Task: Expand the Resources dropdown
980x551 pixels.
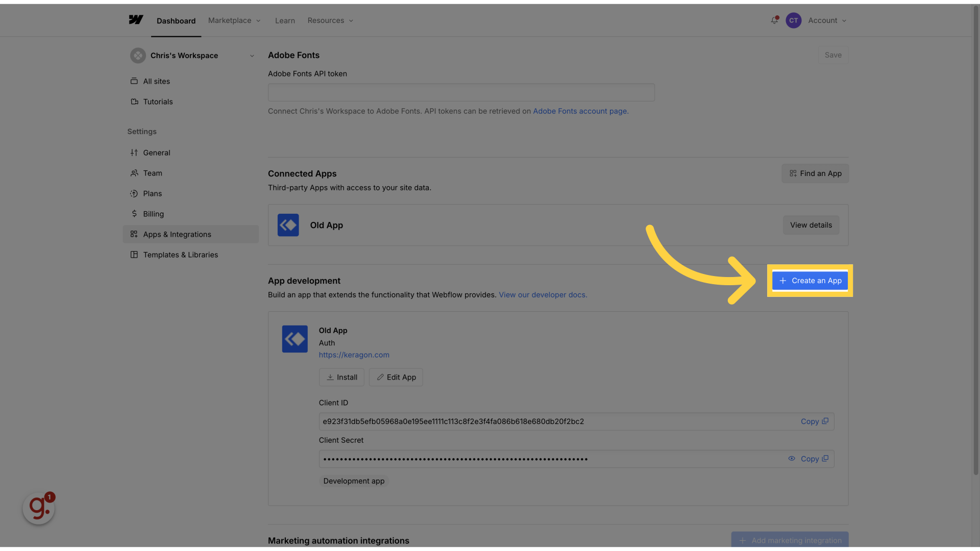Action: 330,20
